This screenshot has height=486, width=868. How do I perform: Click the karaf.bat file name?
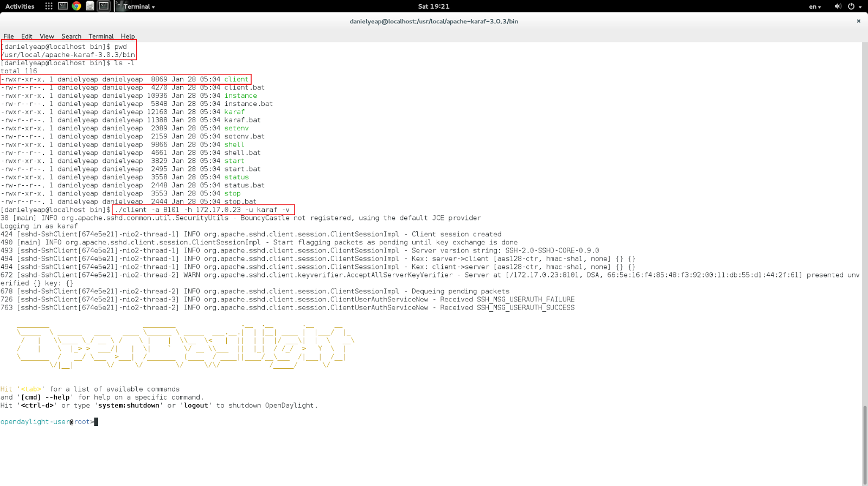[242, 120]
